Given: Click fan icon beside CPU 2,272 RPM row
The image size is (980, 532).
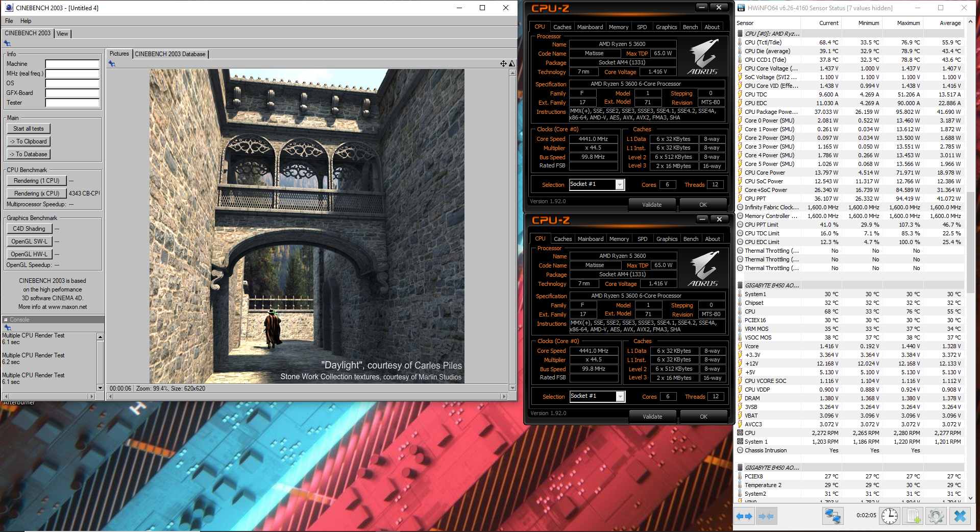Looking at the screenshot, I should (740, 433).
